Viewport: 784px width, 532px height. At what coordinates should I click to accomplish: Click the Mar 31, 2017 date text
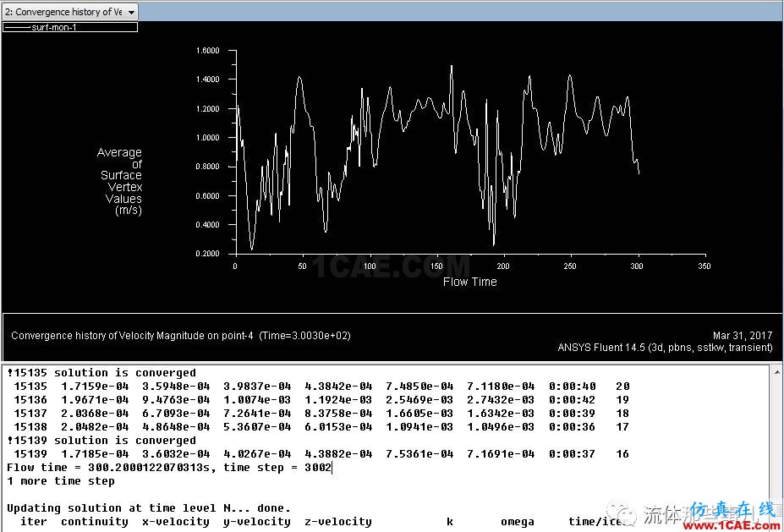[743, 336]
